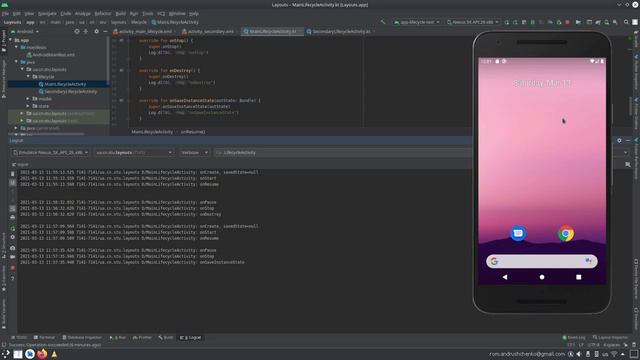This screenshot has height=360, width=640.
Task: Open Logcat panel gear options
Action: pos(619,140)
